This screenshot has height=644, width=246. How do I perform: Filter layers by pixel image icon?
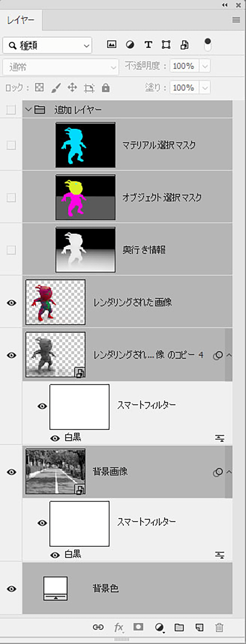click(x=112, y=44)
